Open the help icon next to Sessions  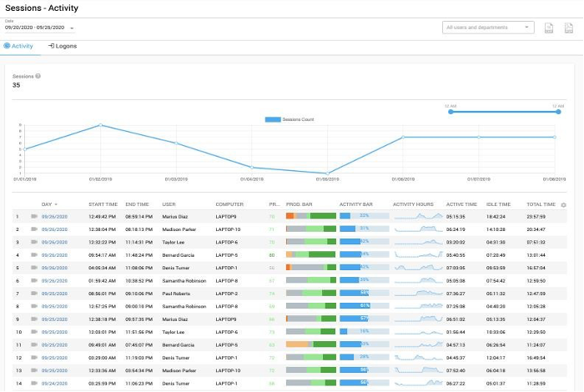click(38, 76)
